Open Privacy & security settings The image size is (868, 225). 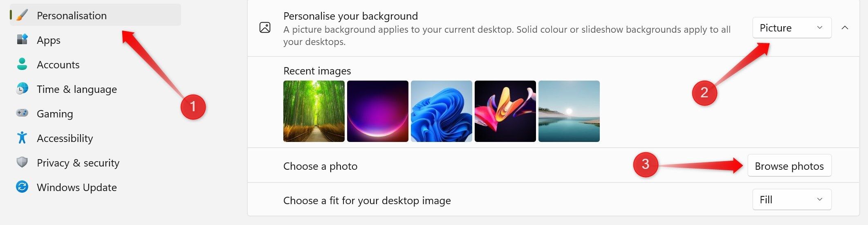pyautogui.click(x=78, y=163)
